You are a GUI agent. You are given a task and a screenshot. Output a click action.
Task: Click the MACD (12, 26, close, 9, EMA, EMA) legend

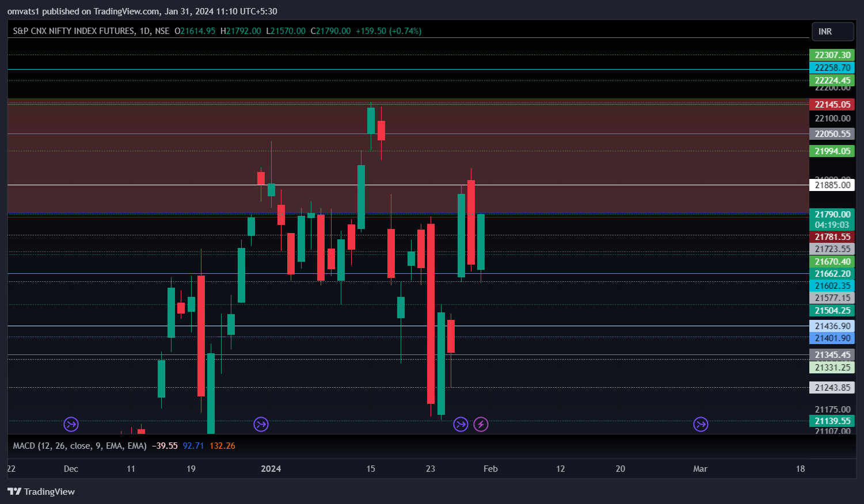[x=80, y=446]
